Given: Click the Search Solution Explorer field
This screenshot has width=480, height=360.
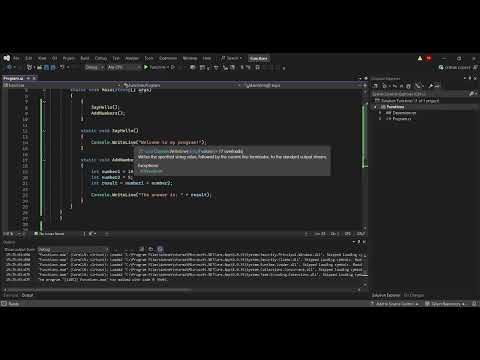Looking at the screenshot, I should pyautogui.click(x=420, y=94).
